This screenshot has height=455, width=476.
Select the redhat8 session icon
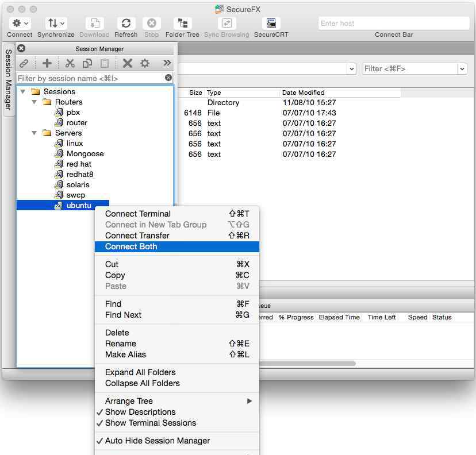point(59,174)
